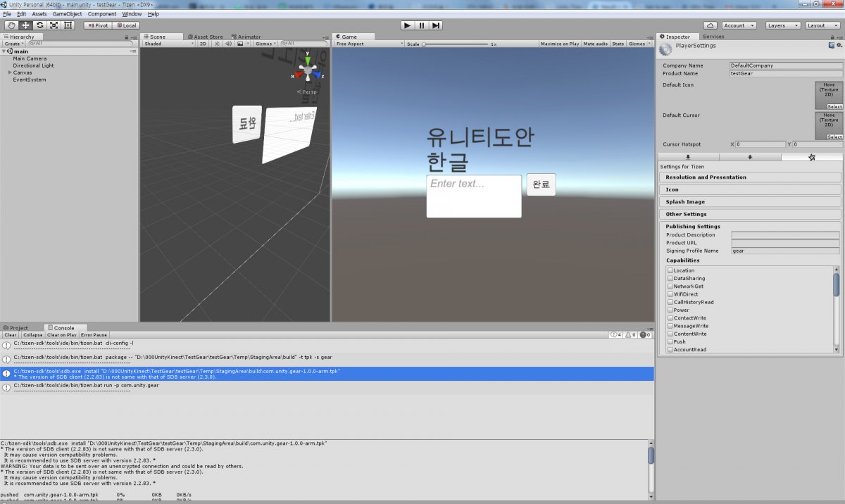The image size is (845, 504).
Task: Click the Step frame button
Action: coord(437,25)
